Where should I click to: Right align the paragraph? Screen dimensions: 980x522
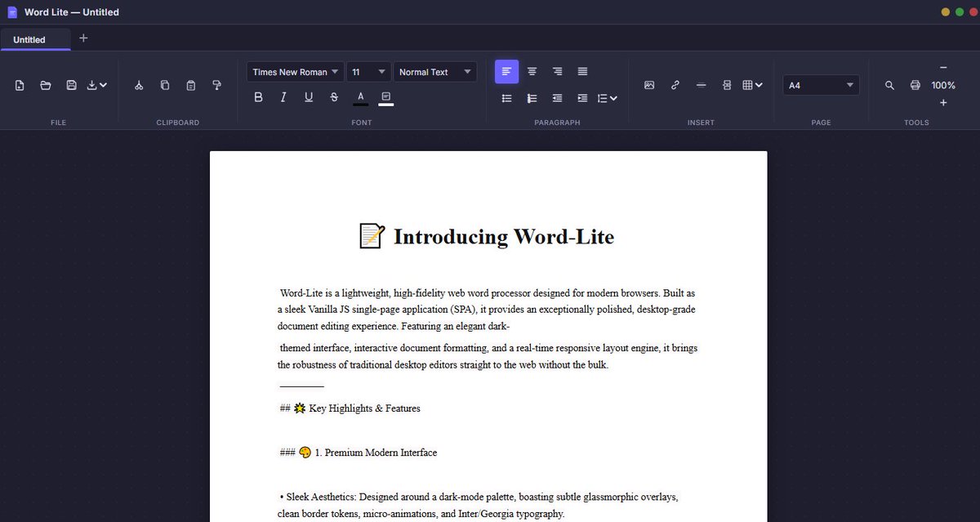(557, 72)
